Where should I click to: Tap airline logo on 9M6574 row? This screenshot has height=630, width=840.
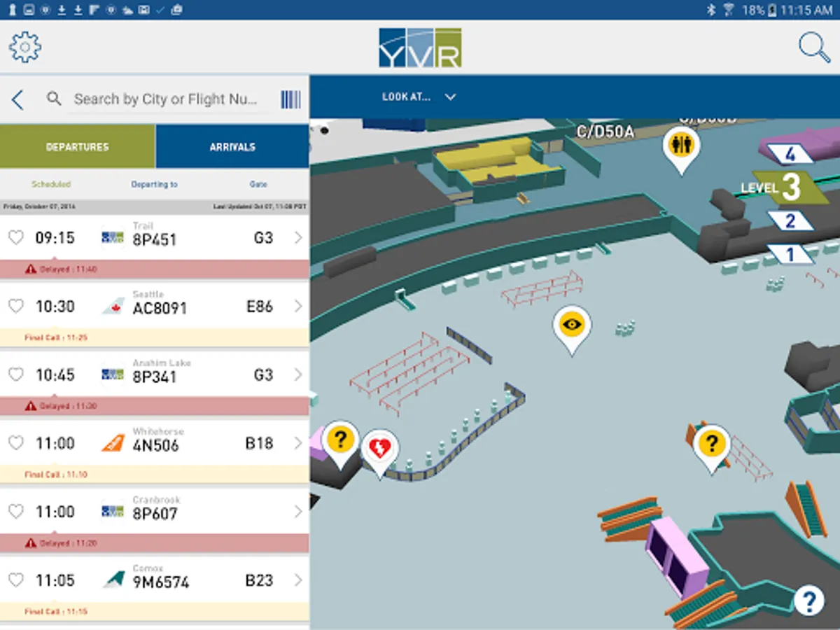113,580
